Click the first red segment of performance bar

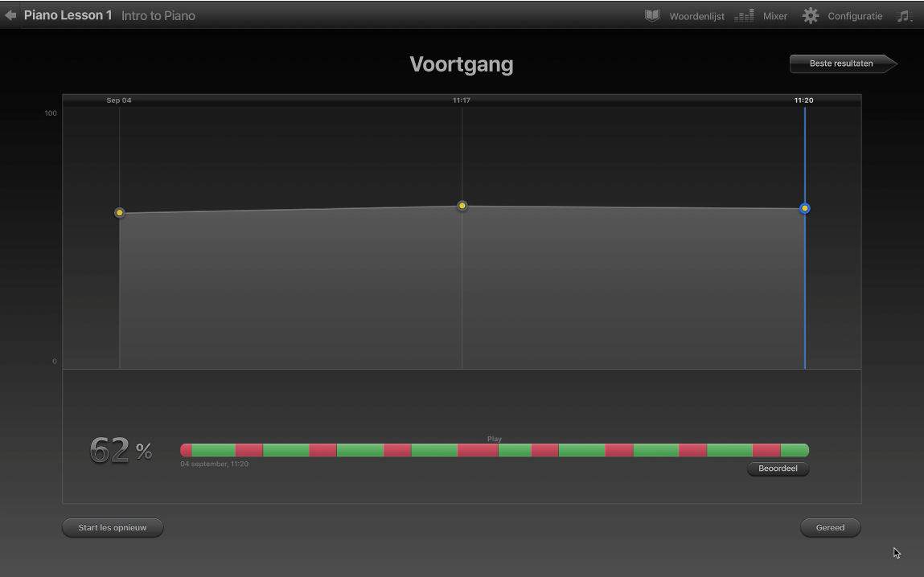(x=186, y=450)
